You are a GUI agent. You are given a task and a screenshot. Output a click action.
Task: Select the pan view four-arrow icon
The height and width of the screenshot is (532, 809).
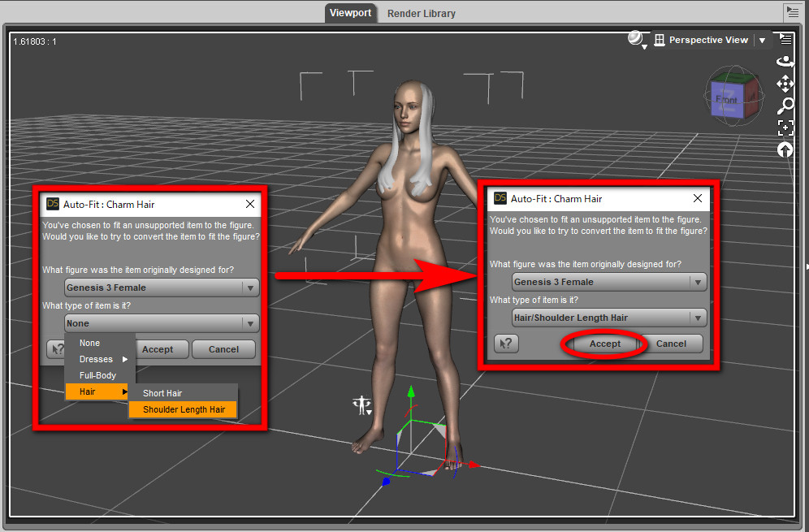click(x=785, y=83)
